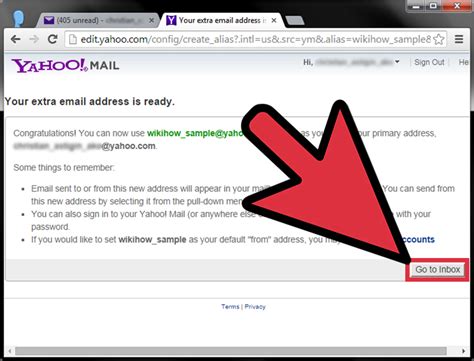Close the (405 unread) tab
474x361 pixels.
point(151,21)
